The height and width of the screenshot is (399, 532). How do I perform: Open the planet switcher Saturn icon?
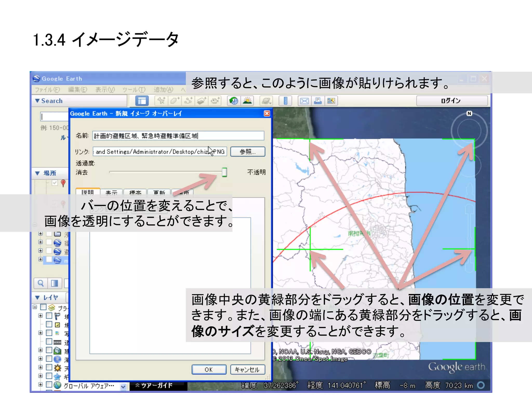pos(267,101)
